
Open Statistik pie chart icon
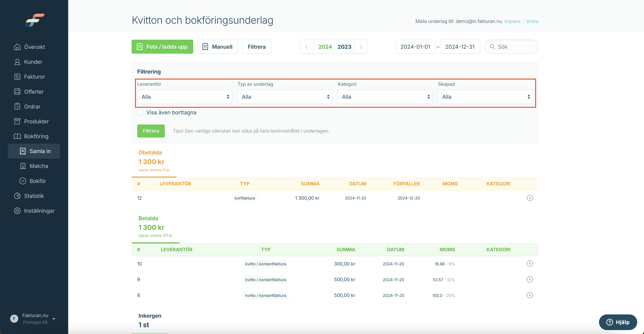[17, 196]
